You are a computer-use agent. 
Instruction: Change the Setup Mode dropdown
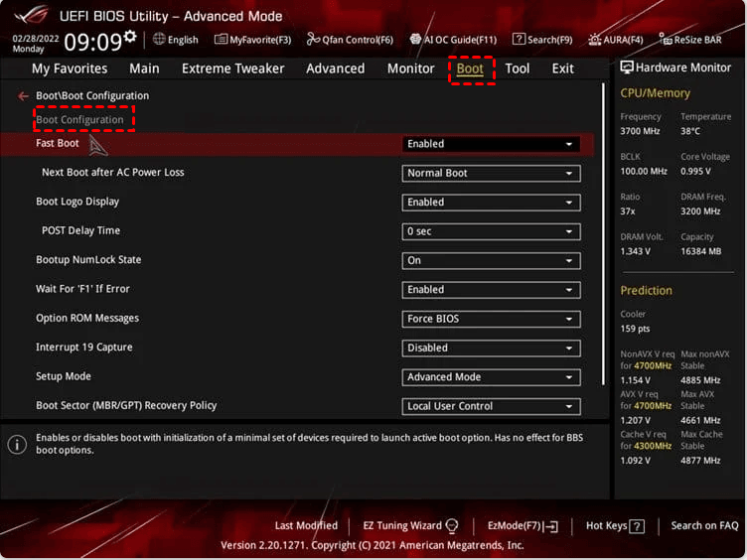pos(491,377)
